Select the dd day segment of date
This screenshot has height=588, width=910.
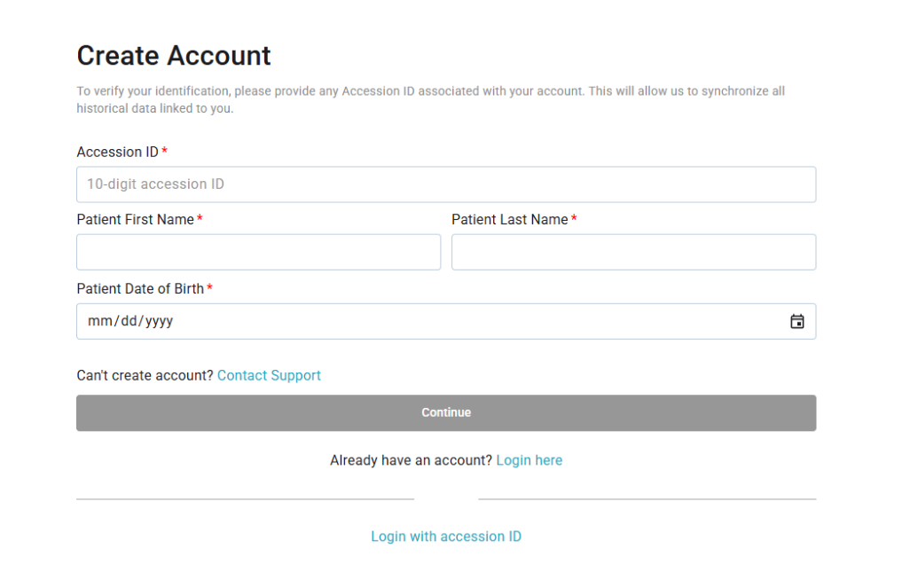coord(129,322)
